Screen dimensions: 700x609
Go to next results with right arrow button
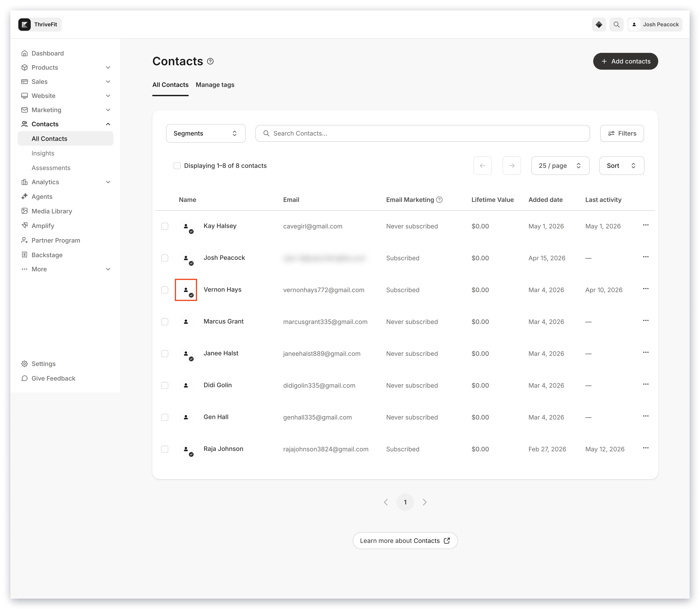tap(512, 165)
